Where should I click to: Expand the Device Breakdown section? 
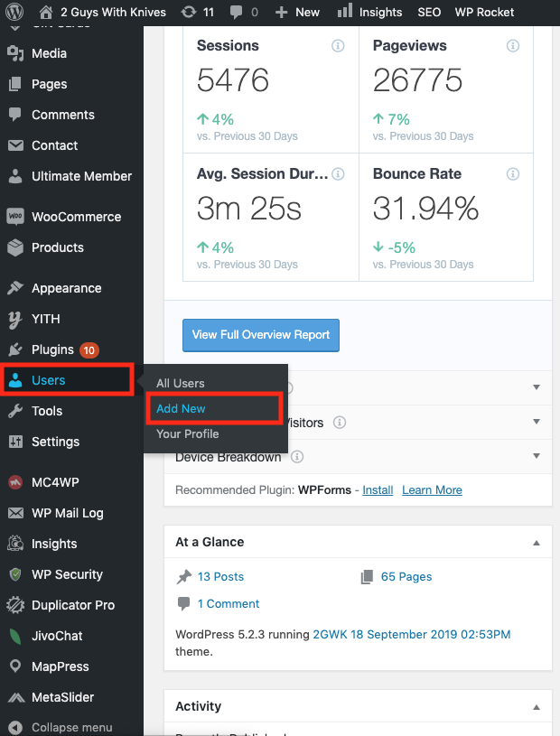pyautogui.click(x=537, y=456)
